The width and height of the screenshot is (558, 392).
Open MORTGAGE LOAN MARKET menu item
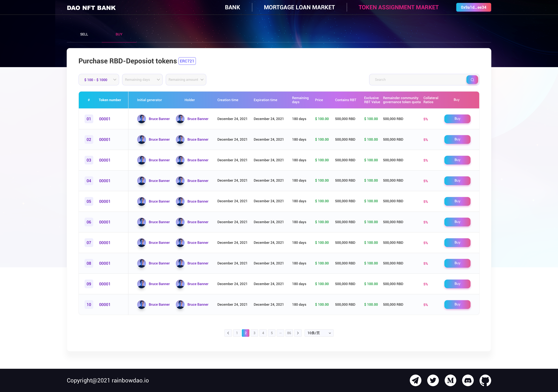[x=299, y=7]
